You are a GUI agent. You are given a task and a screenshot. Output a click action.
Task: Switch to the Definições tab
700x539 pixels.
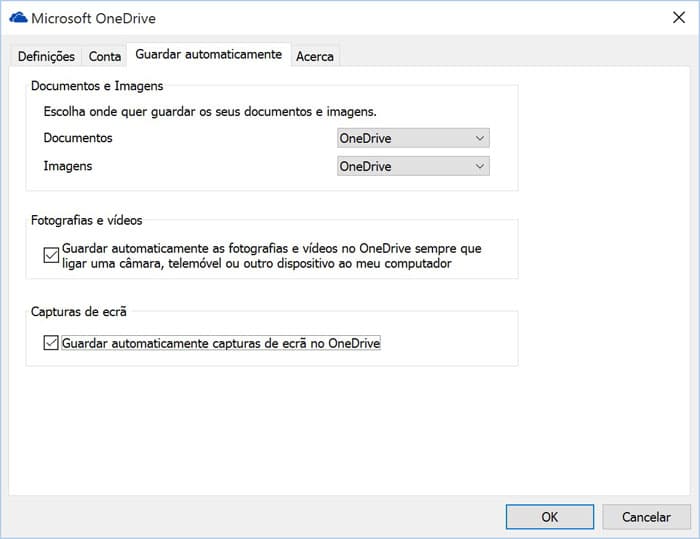tap(46, 56)
